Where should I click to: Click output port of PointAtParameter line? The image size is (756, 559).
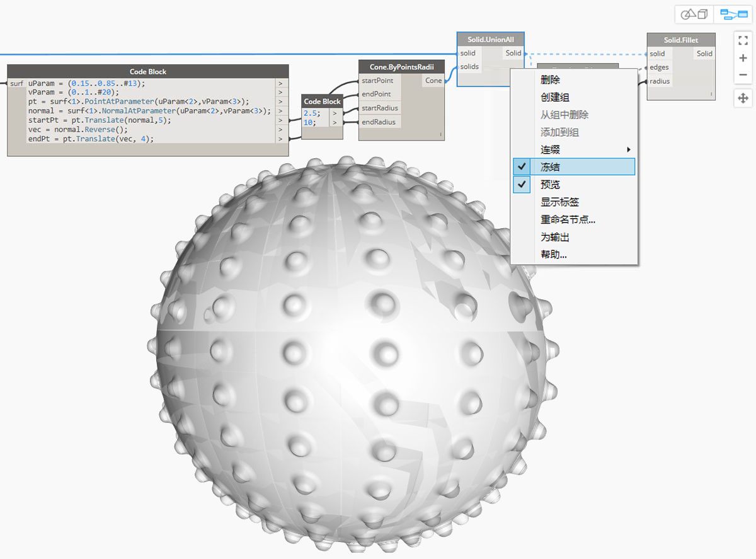pos(282,101)
